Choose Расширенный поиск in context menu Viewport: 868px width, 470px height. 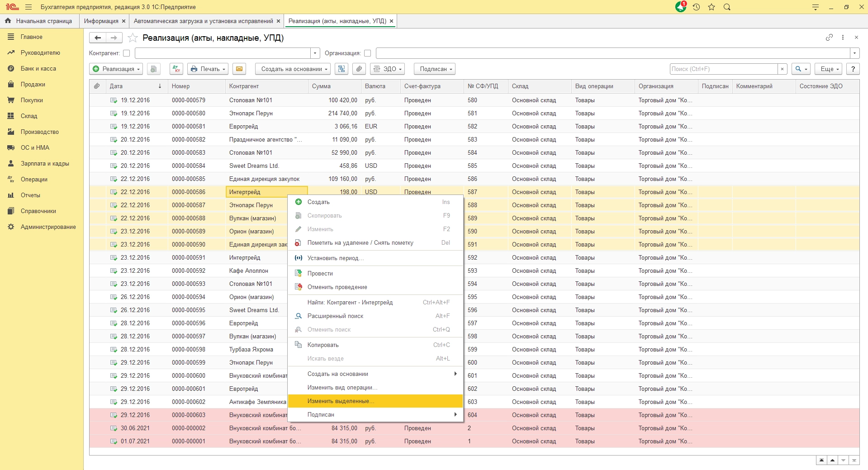[x=375, y=316]
